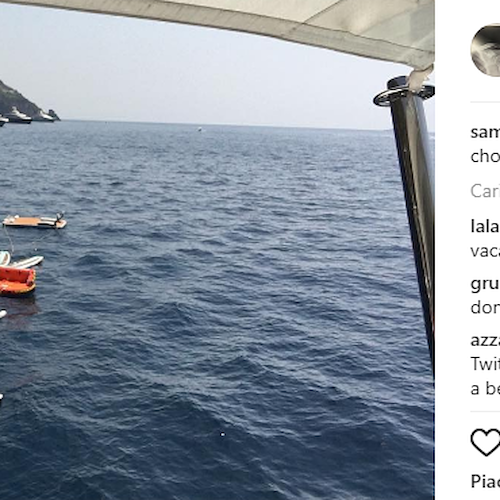The height and width of the screenshot is (500, 500).
Task: Click the small white buoy on the horizon
Action: [200, 128]
